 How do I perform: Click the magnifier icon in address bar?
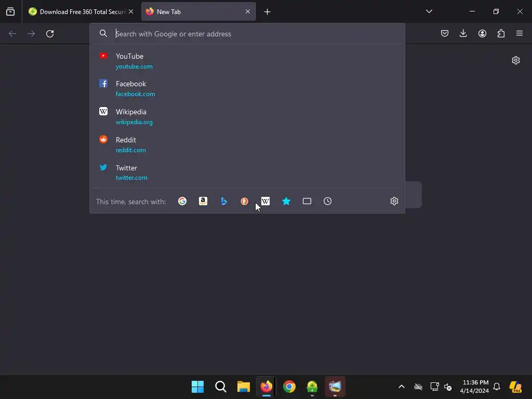pyautogui.click(x=103, y=33)
